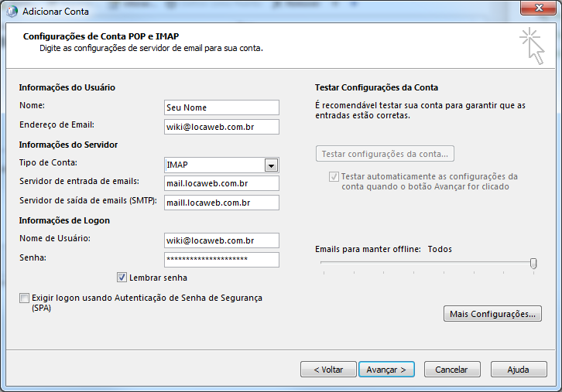Click the Todos value beside offline emails
562x392 pixels.
(440, 249)
